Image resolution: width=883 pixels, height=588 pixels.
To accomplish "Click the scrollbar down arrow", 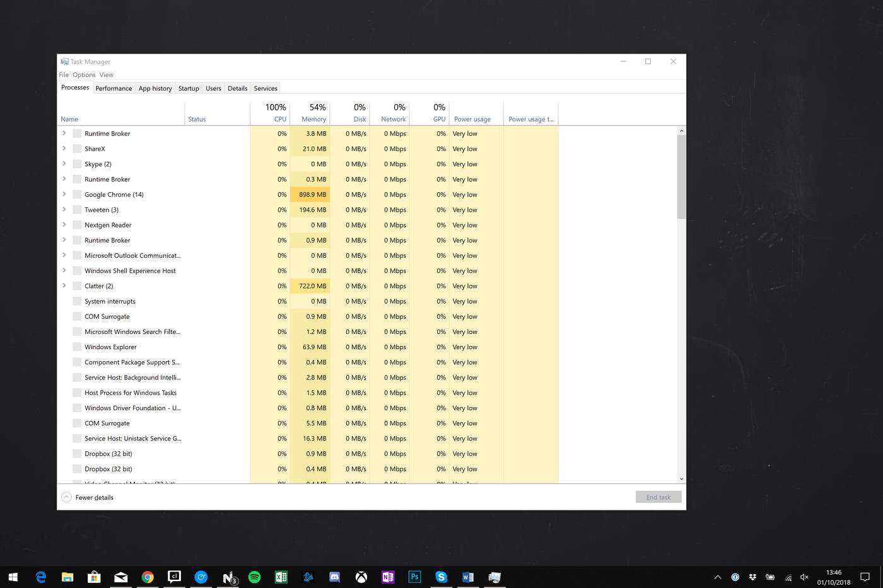I will click(681, 479).
